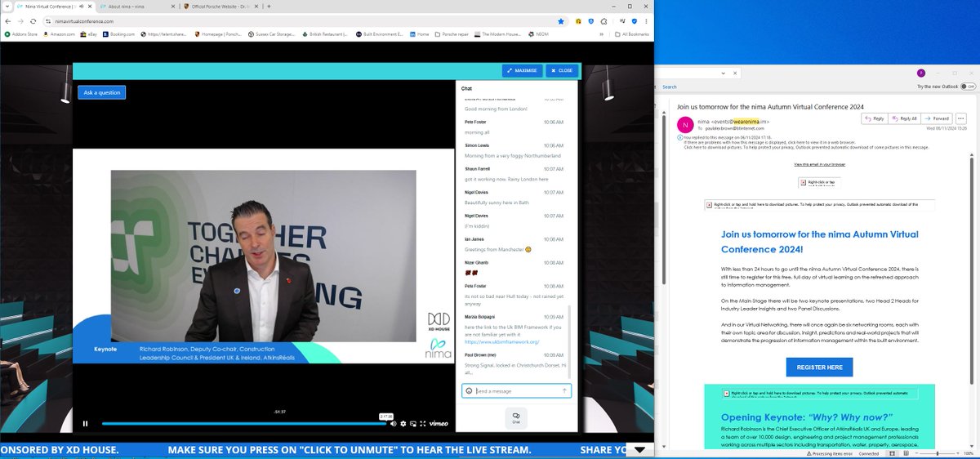
Task: Open Addons Store bookmark
Action: tap(20, 34)
